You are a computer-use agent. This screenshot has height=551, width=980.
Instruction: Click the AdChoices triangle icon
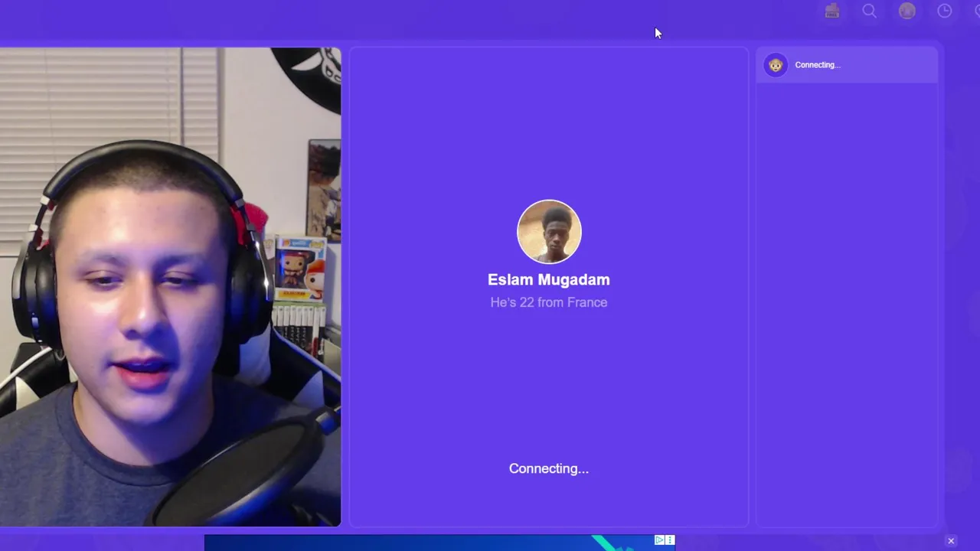click(659, 540)
